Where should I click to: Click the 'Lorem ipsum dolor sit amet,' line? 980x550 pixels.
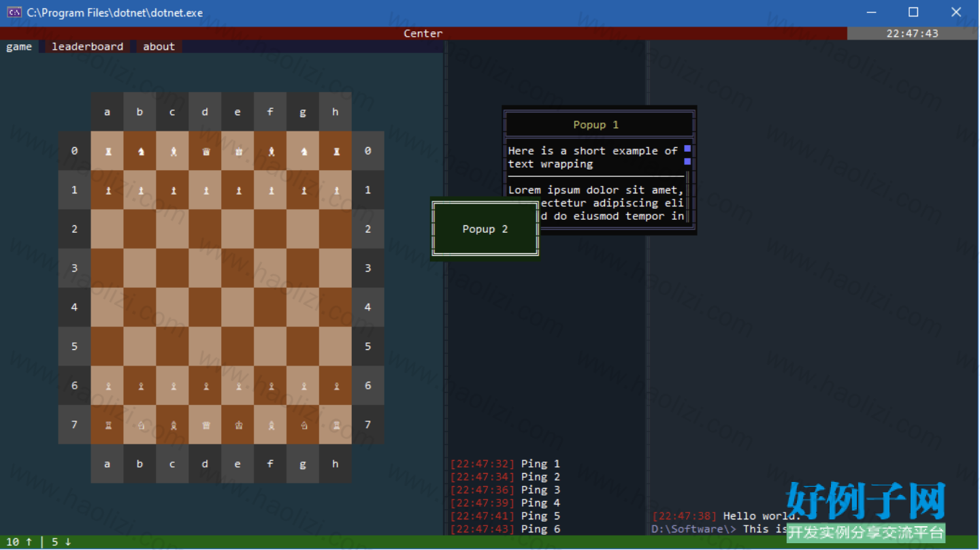pos(596,190)
